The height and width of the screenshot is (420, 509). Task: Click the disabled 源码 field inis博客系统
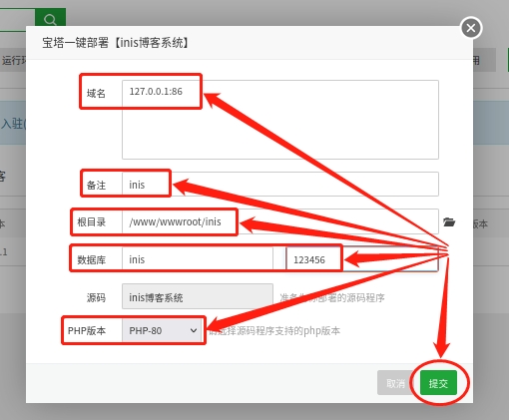point(198,296)
